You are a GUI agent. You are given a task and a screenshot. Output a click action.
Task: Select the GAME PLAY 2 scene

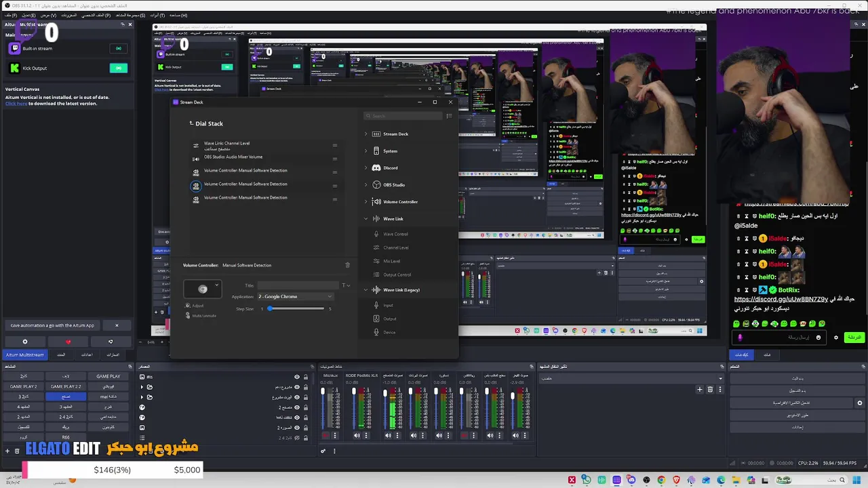click(24, 386)
